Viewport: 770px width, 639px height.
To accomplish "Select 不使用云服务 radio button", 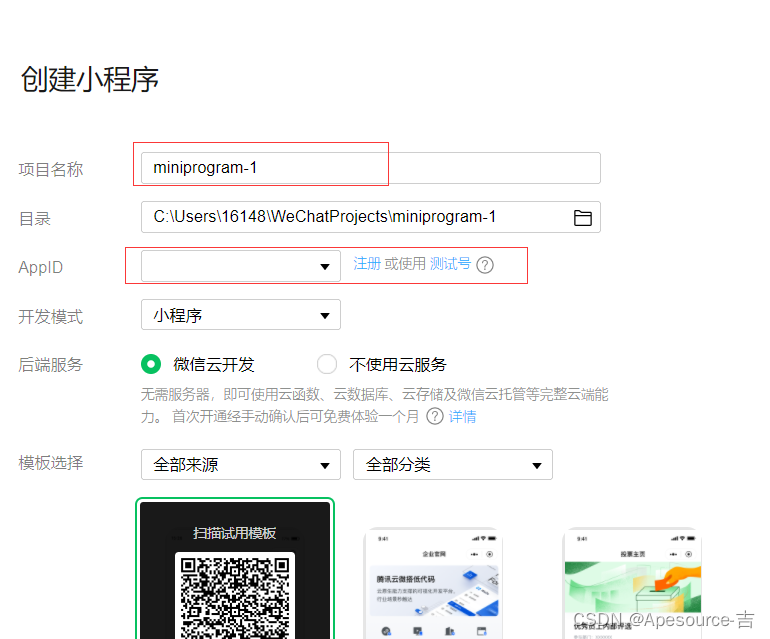I will 327,364.
